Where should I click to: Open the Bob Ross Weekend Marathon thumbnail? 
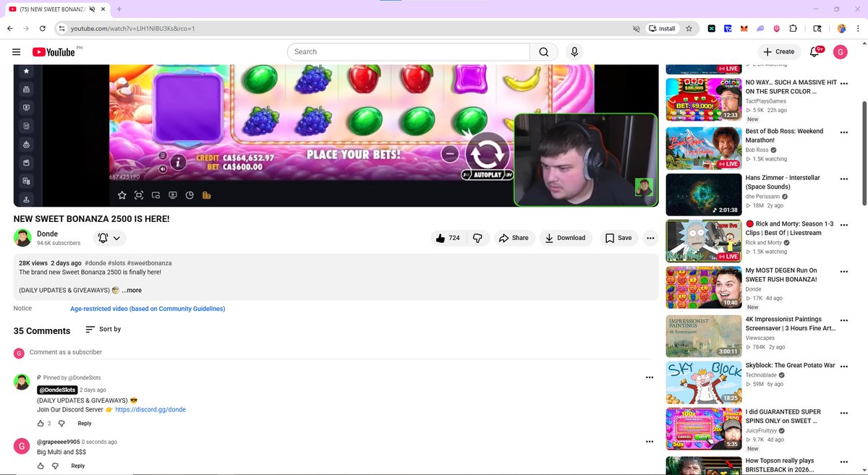(703, 147)
